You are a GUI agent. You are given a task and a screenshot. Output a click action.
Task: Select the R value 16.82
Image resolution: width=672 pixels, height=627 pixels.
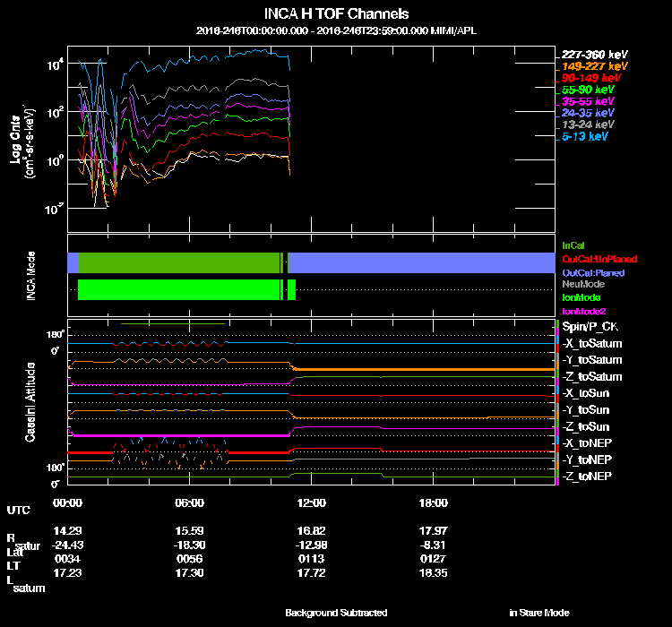(x=311, y=530)
